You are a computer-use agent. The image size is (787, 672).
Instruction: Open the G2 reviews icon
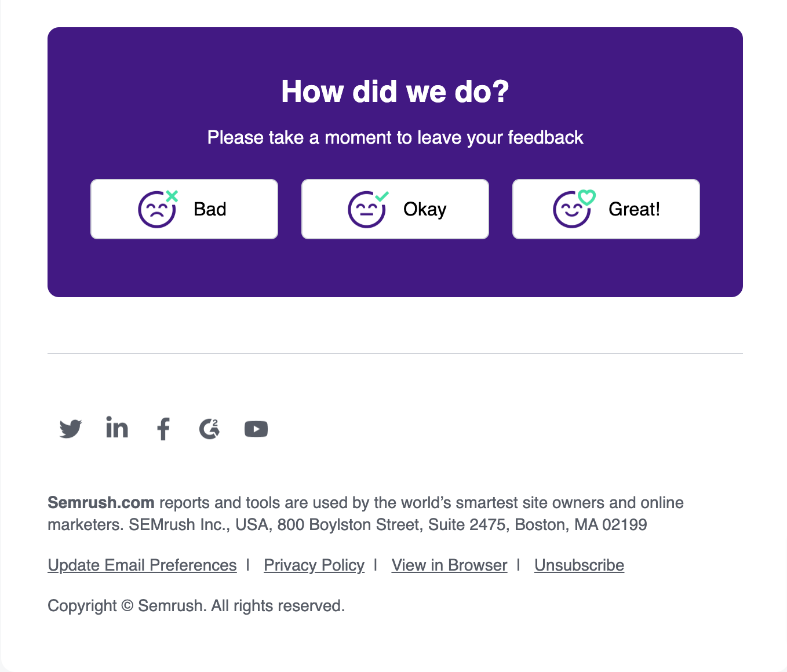click(x=209, y=429)
